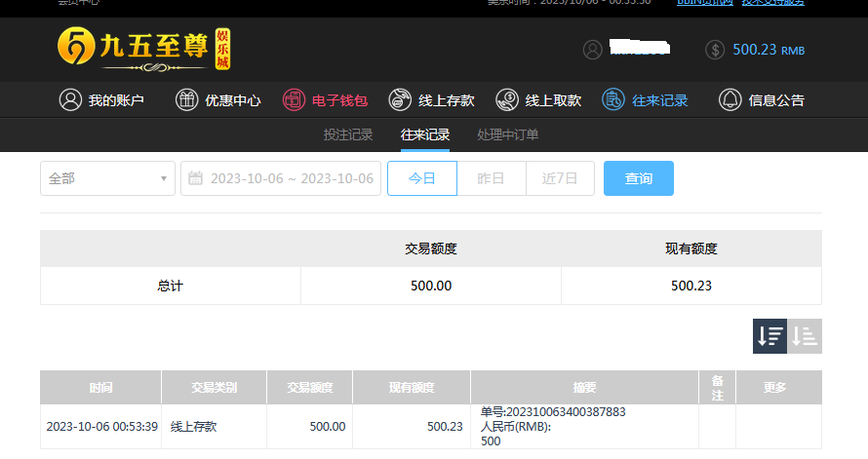Click the 500.23 total in 总计 row

click(690, 286)
